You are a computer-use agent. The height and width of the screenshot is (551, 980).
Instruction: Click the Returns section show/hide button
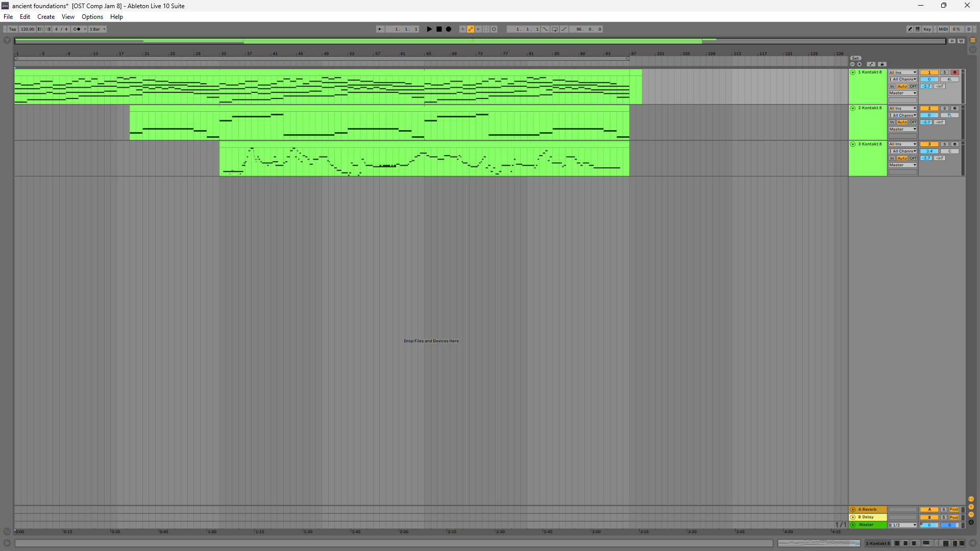pyautogui.click(x=971, y=507)
